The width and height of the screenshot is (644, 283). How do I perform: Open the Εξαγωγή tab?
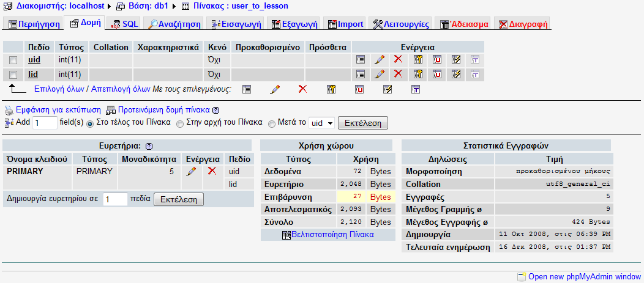coord(294,24)
